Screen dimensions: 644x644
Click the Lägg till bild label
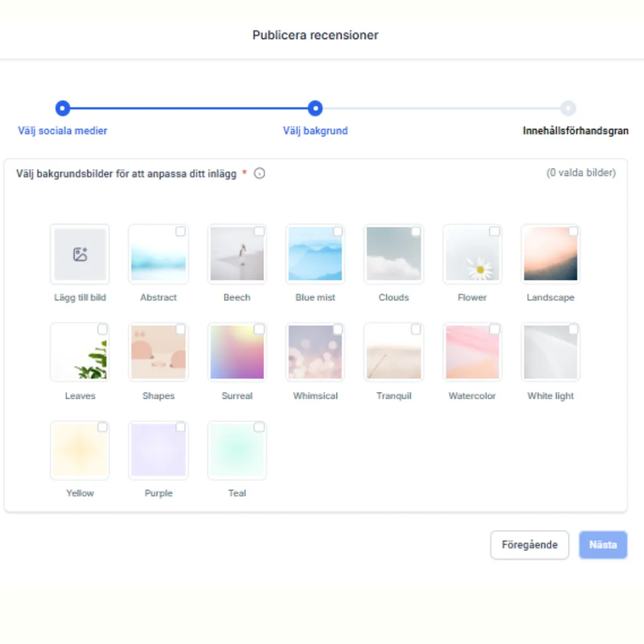coord(80,297)
